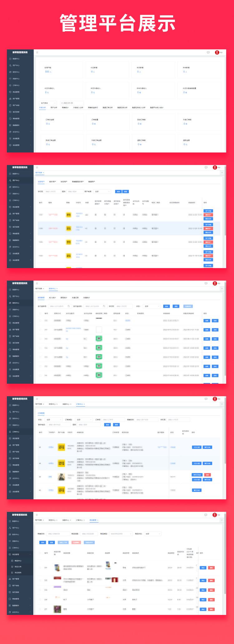Image resolution: width=234 pixels, height=644 pixels.
Task: Check the first row in 提现管理 table
Action: pos(40,321)
